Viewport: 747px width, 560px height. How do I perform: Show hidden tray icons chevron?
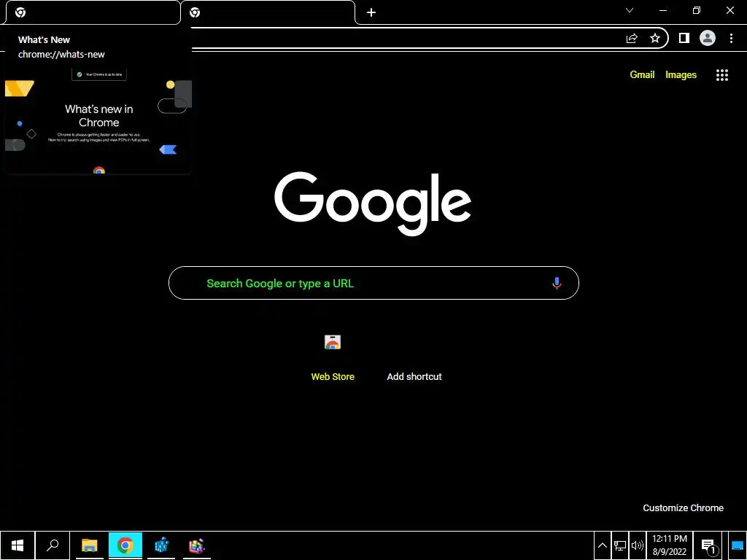(602, 545)
